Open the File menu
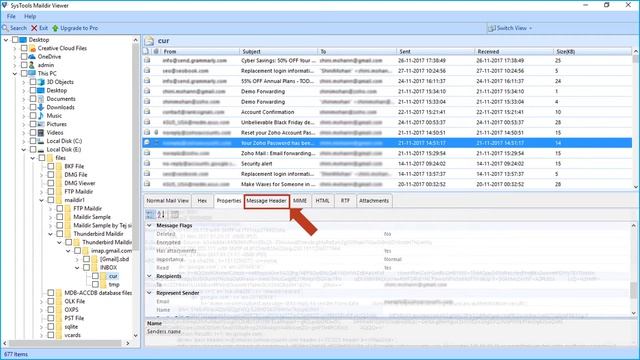This screenshot has height=360, width=640. coord(11,16)
